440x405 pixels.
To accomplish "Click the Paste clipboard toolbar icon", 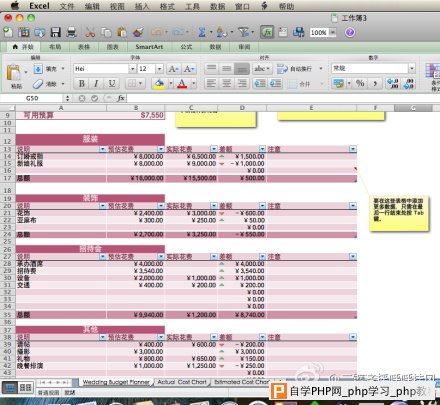I will (x=122, y=32).
